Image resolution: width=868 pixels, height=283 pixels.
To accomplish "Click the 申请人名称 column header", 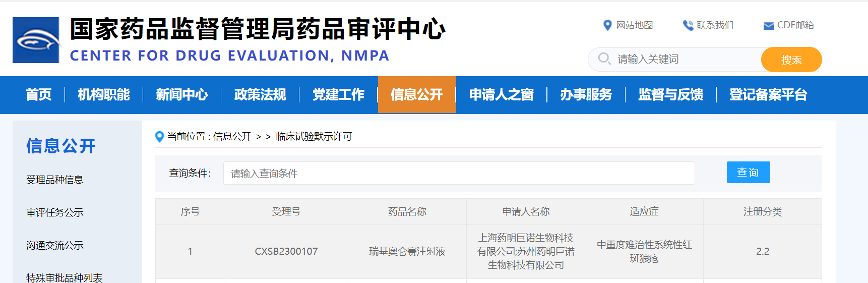I will point(526,212).
